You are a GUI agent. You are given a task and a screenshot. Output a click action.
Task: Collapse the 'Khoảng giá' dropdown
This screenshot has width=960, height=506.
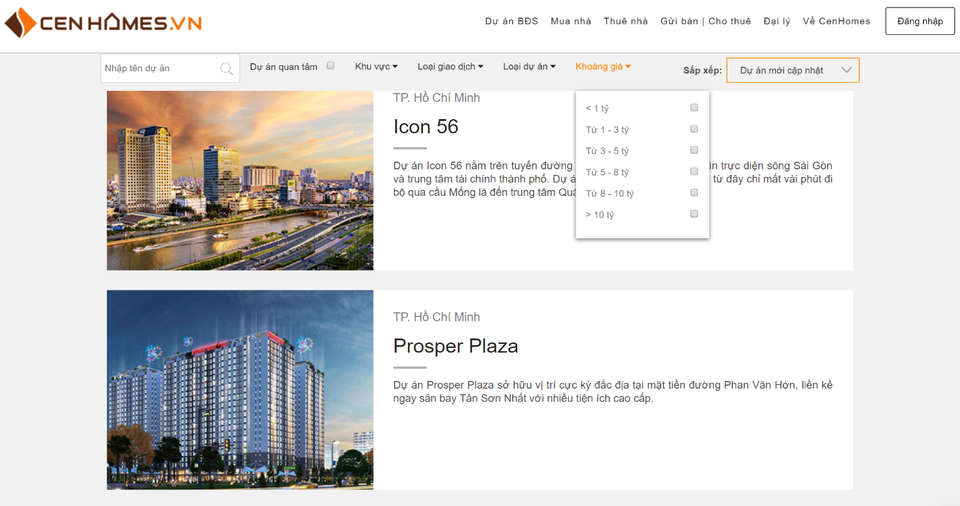point(602,66)
